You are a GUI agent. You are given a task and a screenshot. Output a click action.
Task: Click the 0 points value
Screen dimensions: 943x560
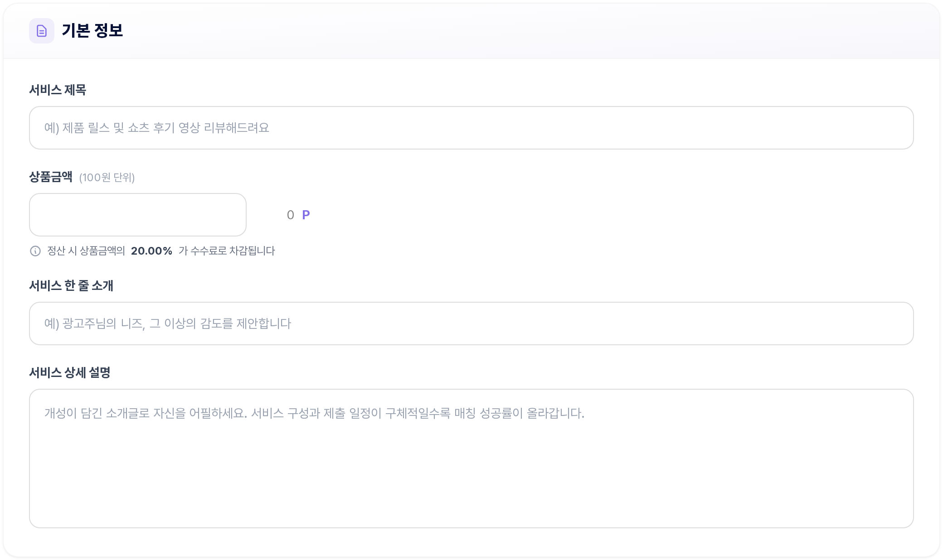coord(291,215)
